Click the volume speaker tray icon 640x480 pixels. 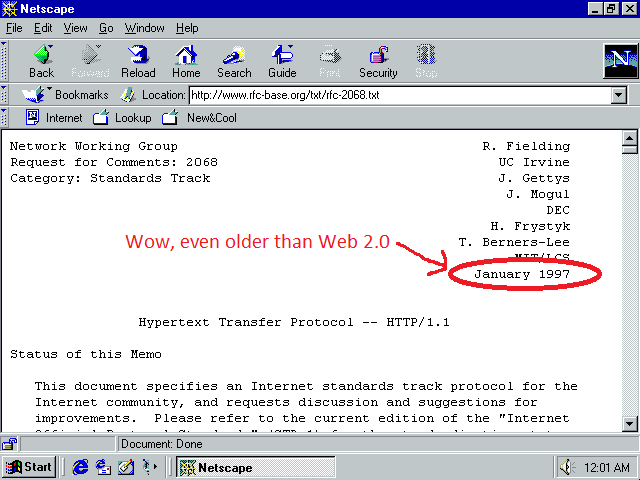click(567, 467)
